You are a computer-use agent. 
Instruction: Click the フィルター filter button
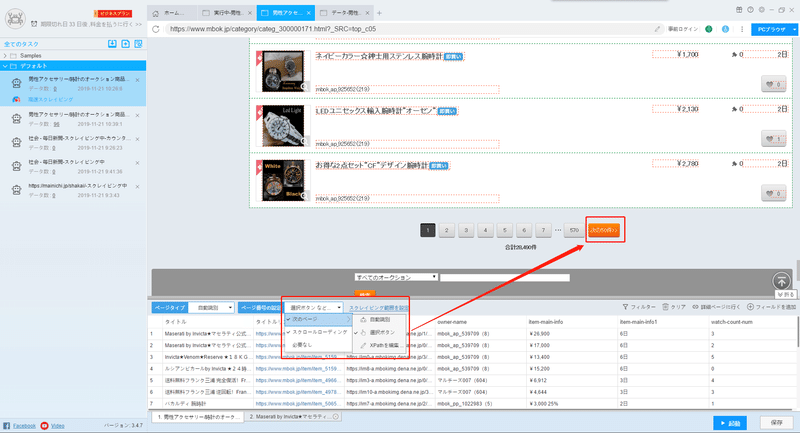point(639,307)
